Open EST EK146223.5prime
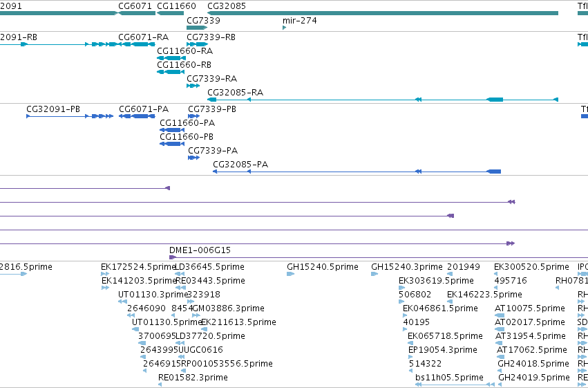 [484, 295]
